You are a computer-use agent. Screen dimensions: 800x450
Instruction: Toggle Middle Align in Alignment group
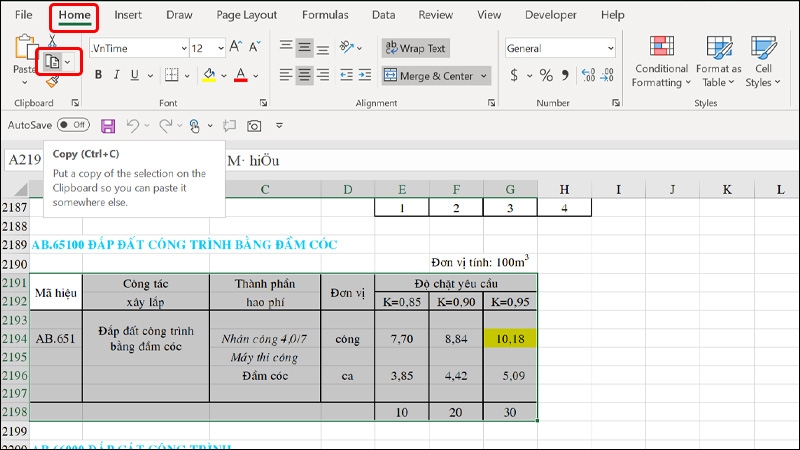pos(305,47)
